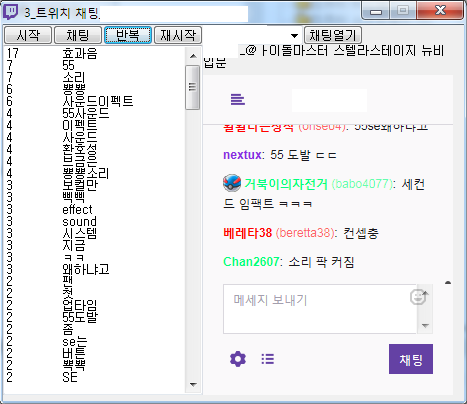The image size is (467, 404).
Task: Click the 채팅열기 button
Action: pos(333,35)
